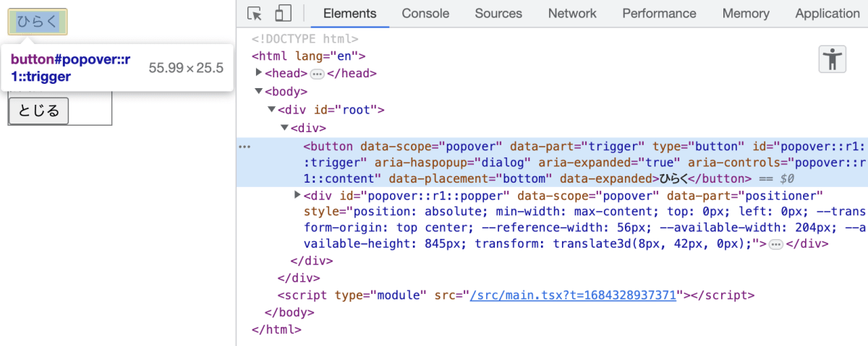Expand the head element arrow
This screenshot has height=346, width=868.
pyautogui.click(x=259, y=73)
